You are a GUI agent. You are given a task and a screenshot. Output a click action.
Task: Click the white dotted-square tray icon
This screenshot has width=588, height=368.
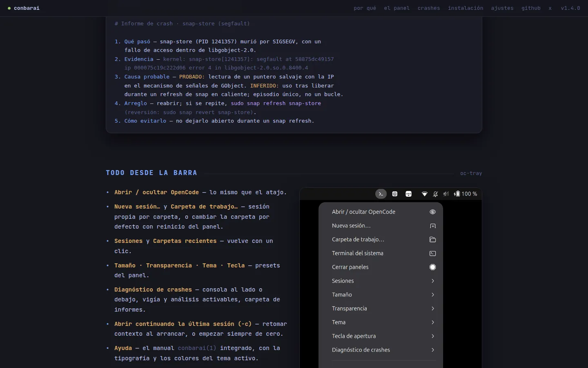tap(409, 194)
